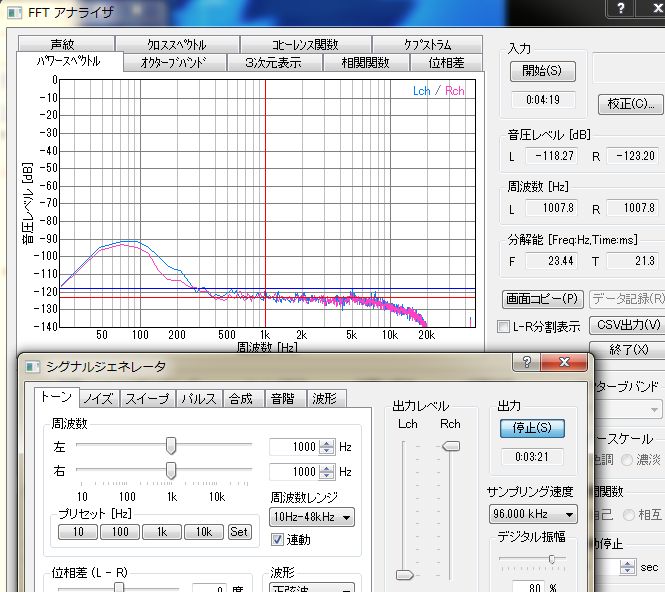
Task: Click the 100 Hz preset button
Action: tap(120, 532)
